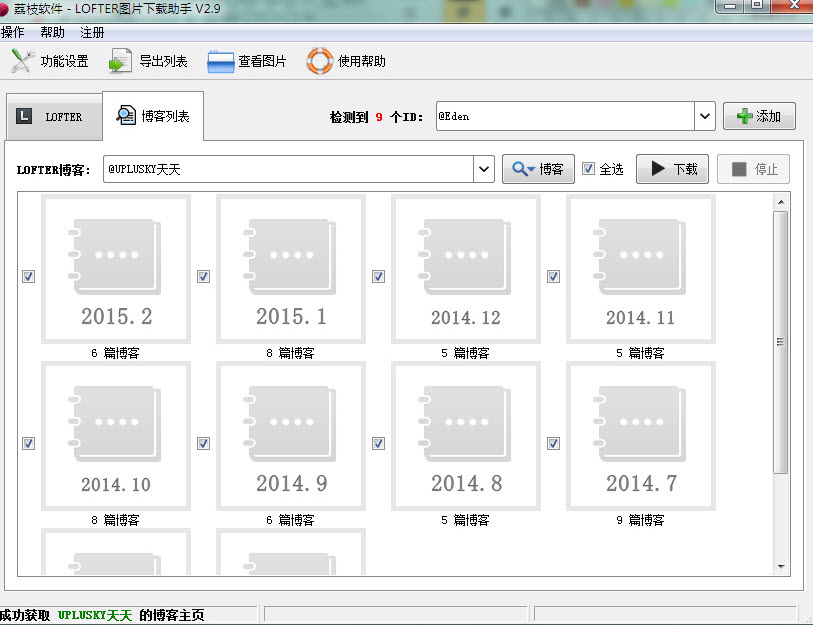Click the @UPLUSKY天天 blog field
The image size is (813, 625).
[x=288, y=169]
